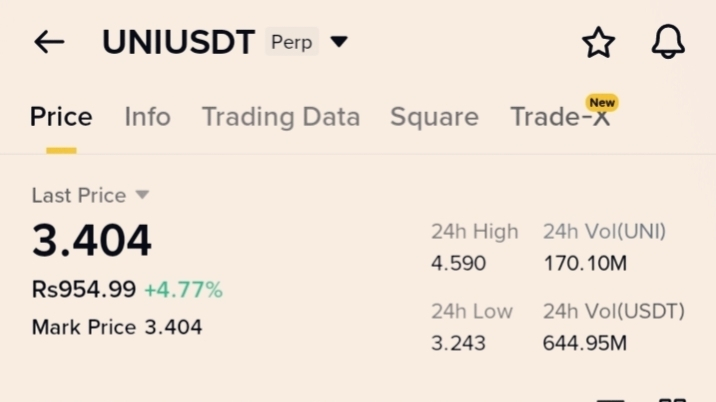The image size is (716, 402).
Task: Go to the Square tab
Action: [x=434, y=117]
